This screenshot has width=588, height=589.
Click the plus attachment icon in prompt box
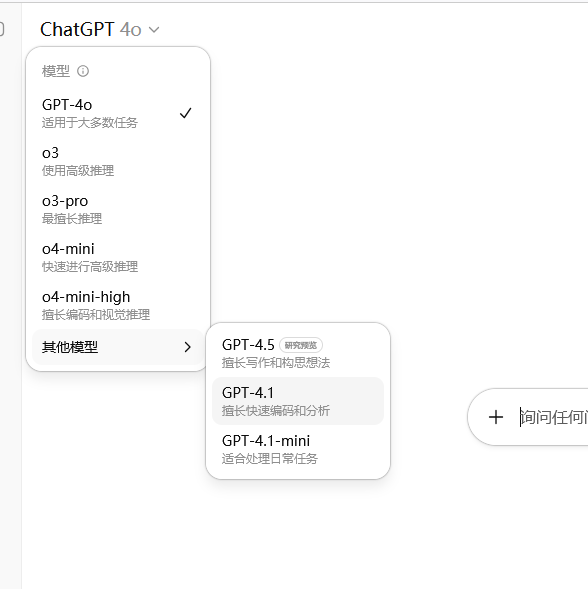coord(496,417)
